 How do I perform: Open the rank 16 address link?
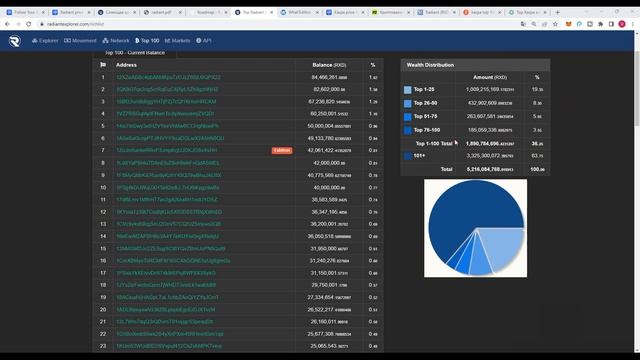(173, 260)
